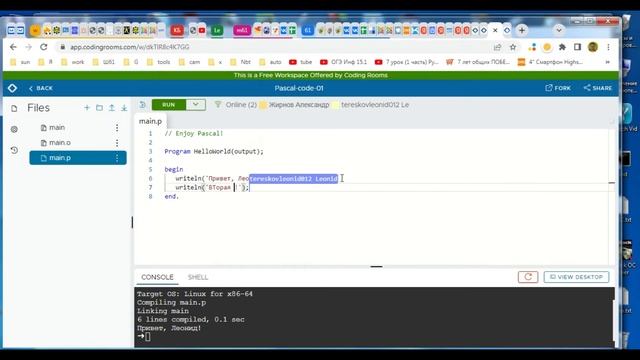The width and height of the screenshot is (640, 360).
Task: Switch to the CONSOLE tab
Action: point(157,277)
